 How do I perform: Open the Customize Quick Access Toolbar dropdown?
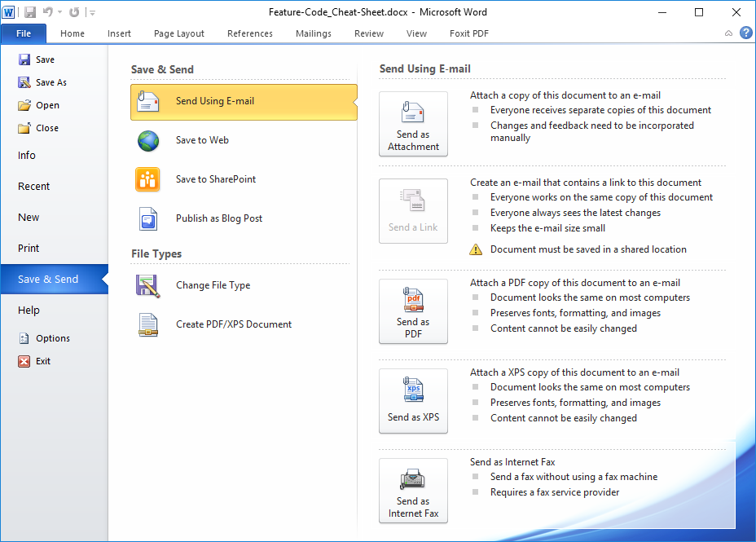tap(91, 13)
